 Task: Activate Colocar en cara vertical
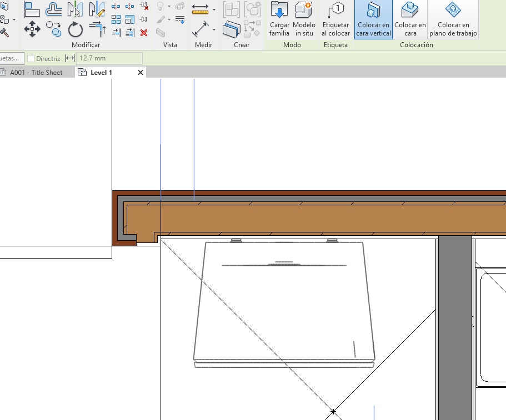coord(373,19)
